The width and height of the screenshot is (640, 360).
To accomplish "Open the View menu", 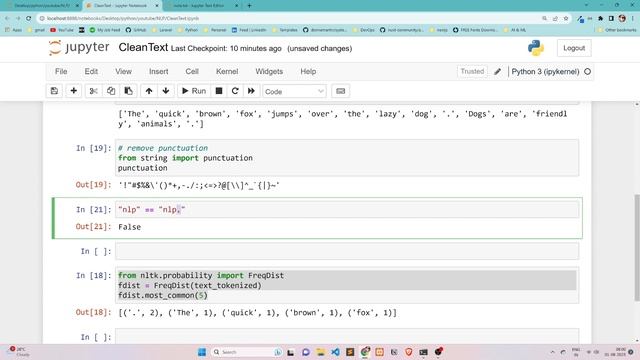I will click(x=123, y=71).
